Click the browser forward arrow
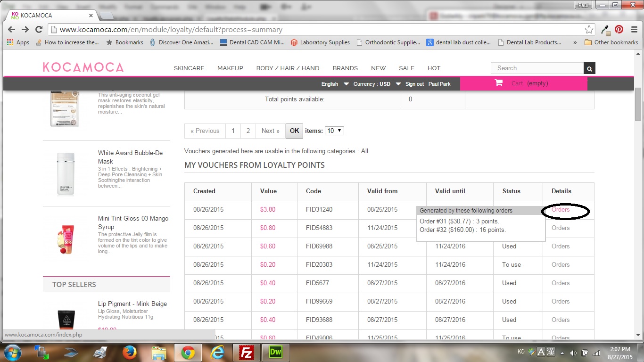 [x=25, y=29]
